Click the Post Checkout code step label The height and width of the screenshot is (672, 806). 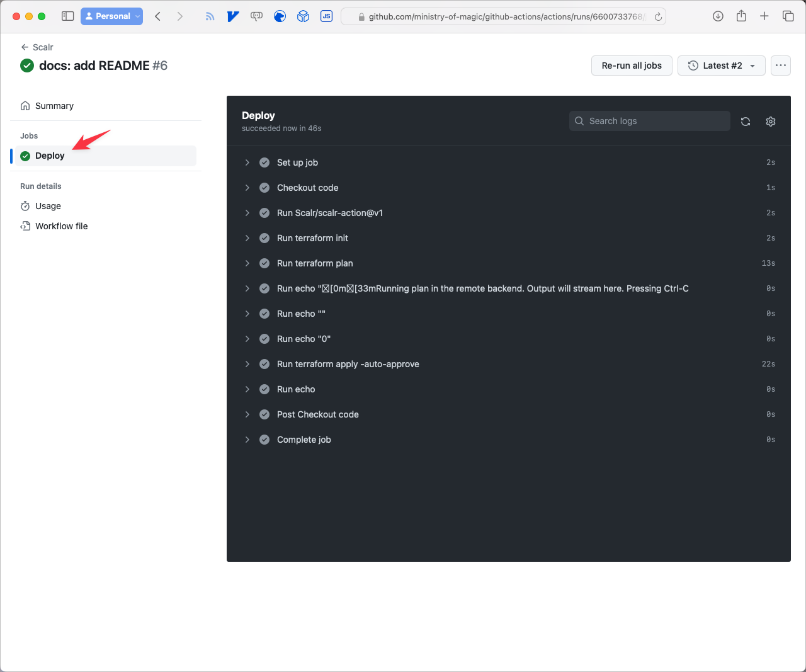pos(318,414)
